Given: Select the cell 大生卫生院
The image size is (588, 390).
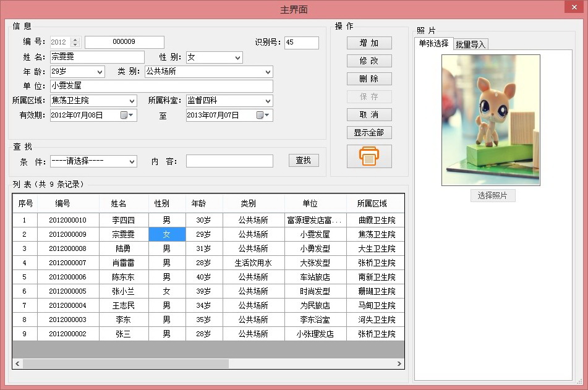Looking at the screenshot, I should point(375,248).
